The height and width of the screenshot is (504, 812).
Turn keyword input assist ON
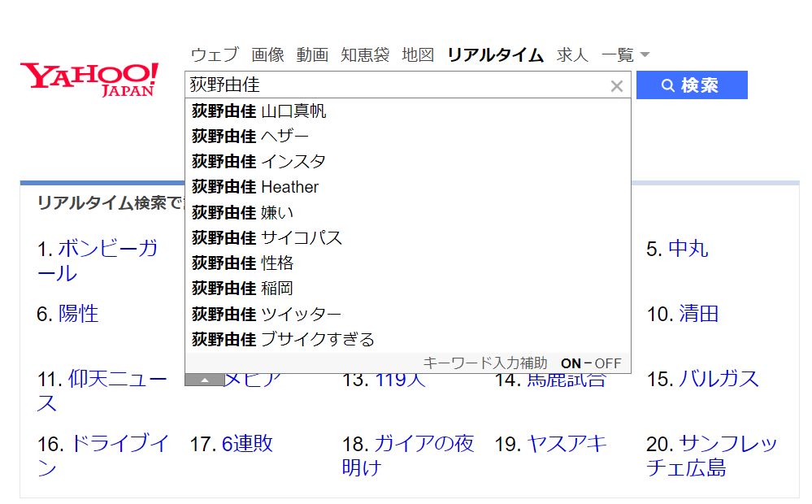571,363
